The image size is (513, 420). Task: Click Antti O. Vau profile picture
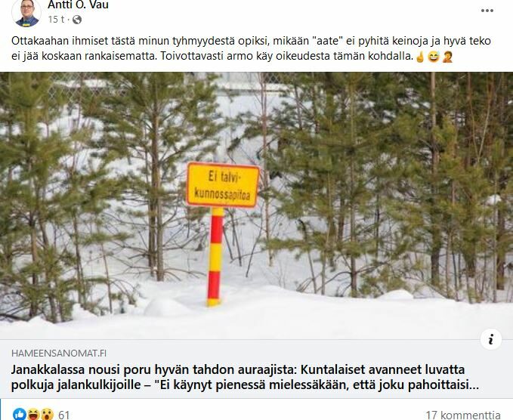[x=26, y=12]
